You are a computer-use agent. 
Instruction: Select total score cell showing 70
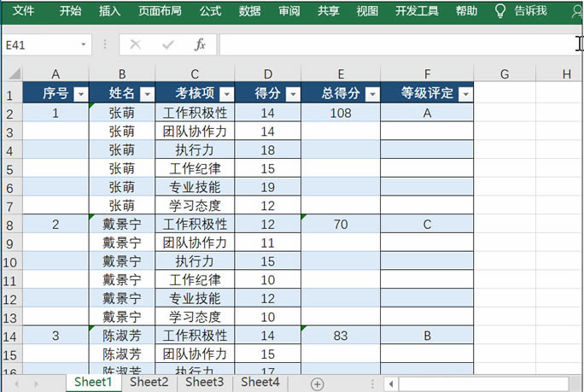(341, 224)
